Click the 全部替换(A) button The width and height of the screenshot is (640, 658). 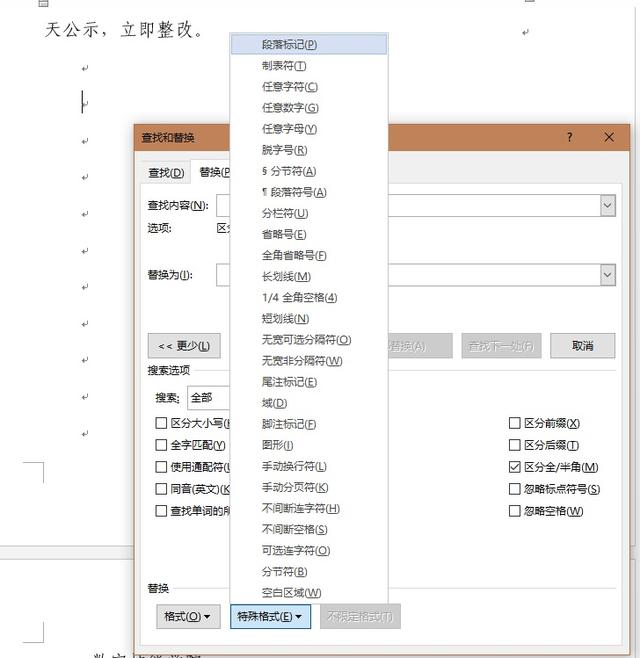point(420,346)
